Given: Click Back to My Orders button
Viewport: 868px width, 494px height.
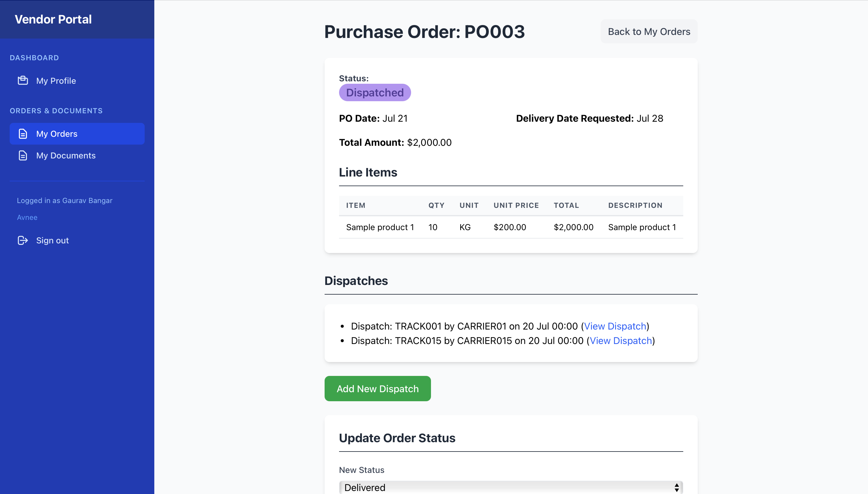Looking at the screenshot, I should (649, 32).
